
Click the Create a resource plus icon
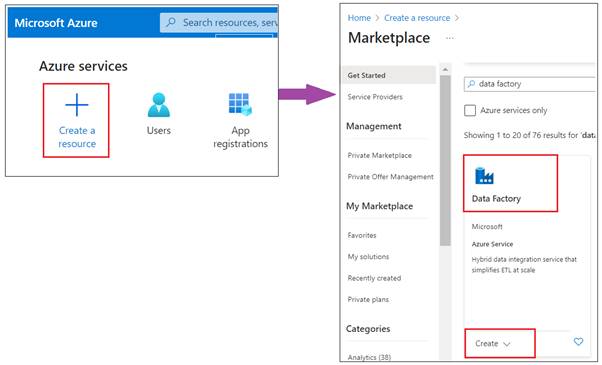click(77, 104)
